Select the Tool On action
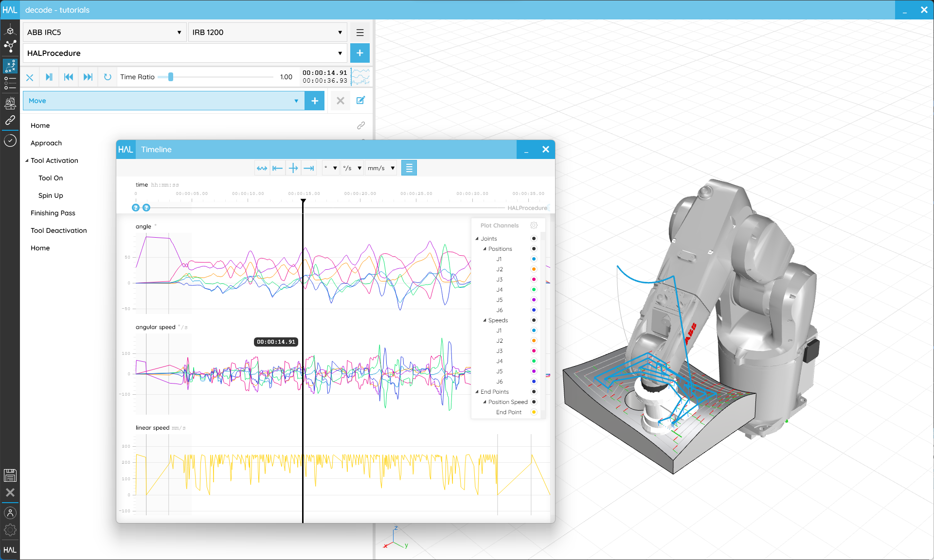934x560 pixels. 51,178
